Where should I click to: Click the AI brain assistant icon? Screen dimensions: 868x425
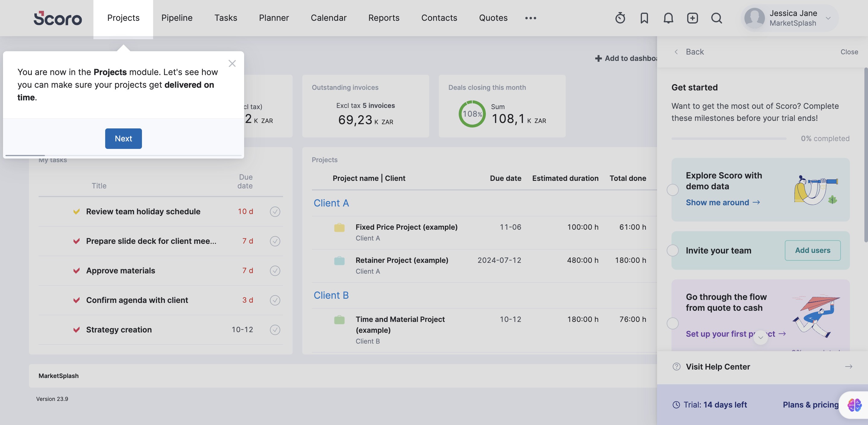tap(854, 405)
